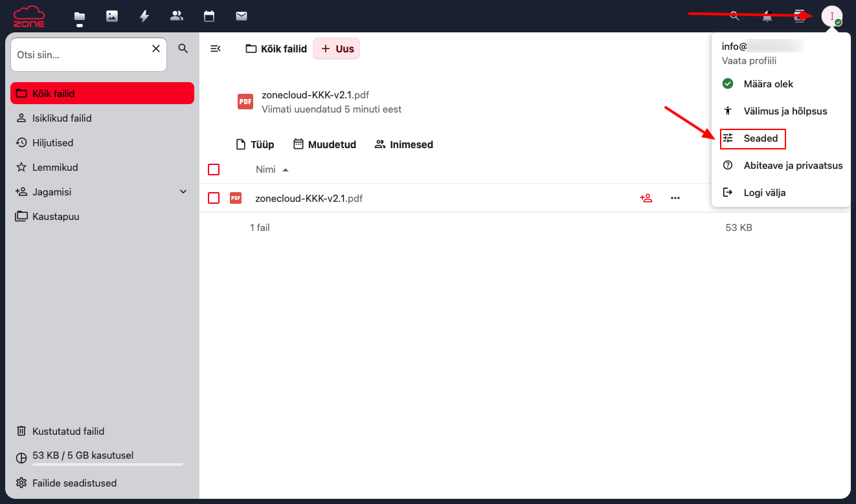Collapse the navigation sidebar toggle
Screen dimensions: 856x504
216,49
